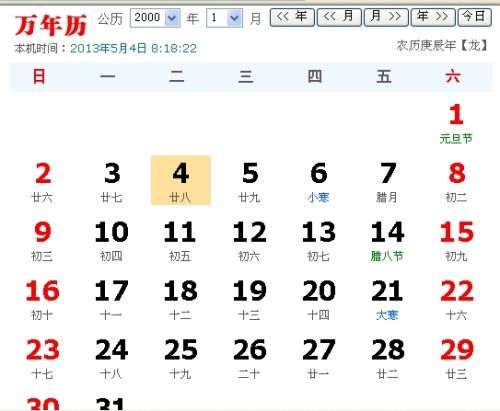The height and width of the screenshot is (411, 500).
Task: Select highlighted day 4 with lunar 廿八
Action: (181, 180)
